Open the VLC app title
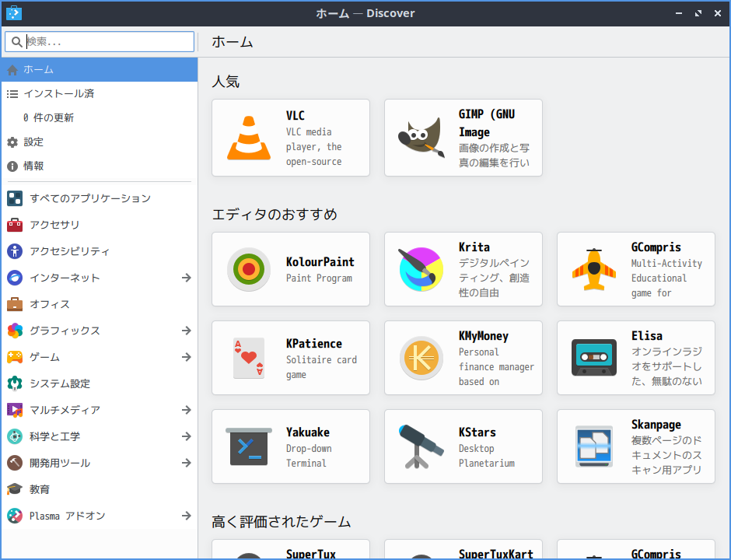This screenshot has height=560, width=731. (x=295, y=116)
